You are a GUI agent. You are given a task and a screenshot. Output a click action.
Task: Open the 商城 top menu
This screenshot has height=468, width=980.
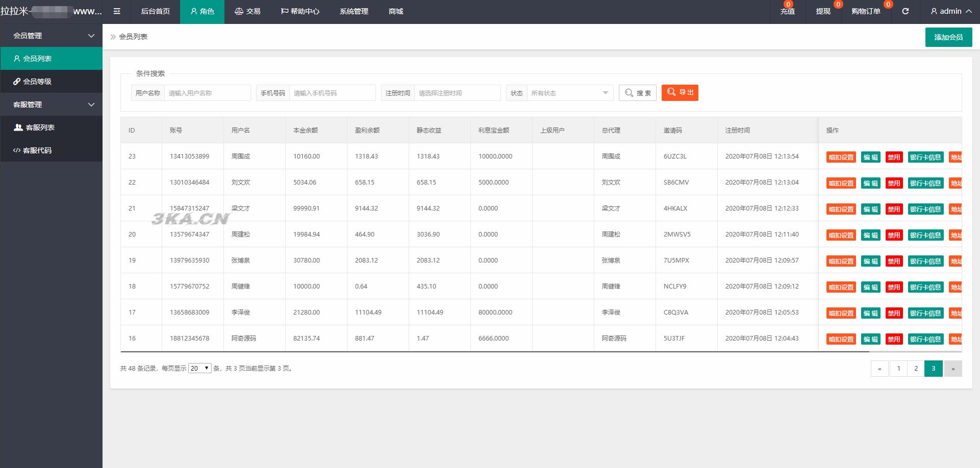[x=396, y=11]
